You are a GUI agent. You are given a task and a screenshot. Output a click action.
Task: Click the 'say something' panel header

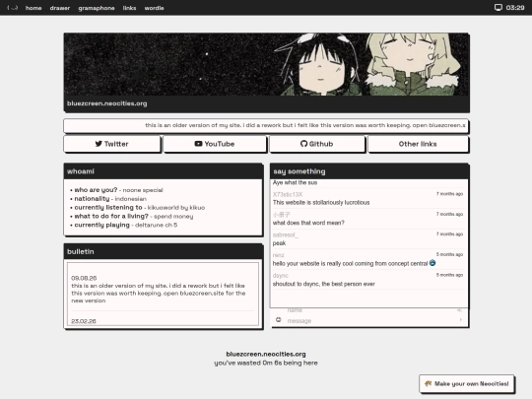pyautogui.click(x=369, y=171)
